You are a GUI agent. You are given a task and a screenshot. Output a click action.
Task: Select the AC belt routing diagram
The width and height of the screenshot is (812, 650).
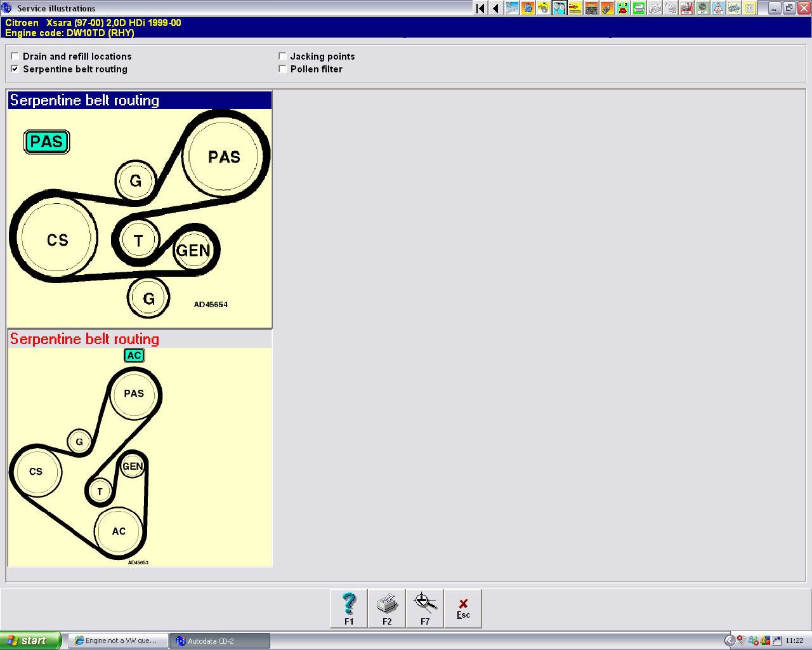coord(140,457)
